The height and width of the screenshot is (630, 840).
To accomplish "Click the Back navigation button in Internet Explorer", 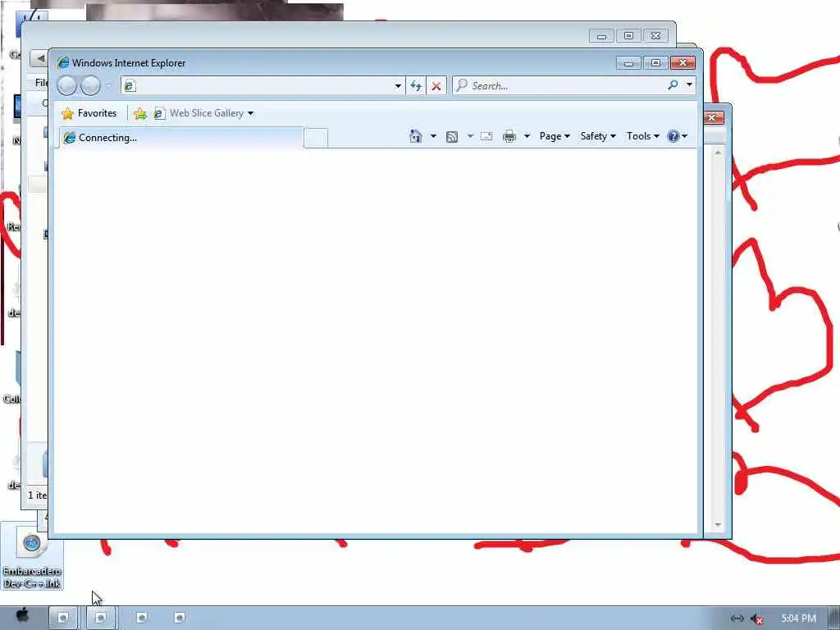I will 66,85.
